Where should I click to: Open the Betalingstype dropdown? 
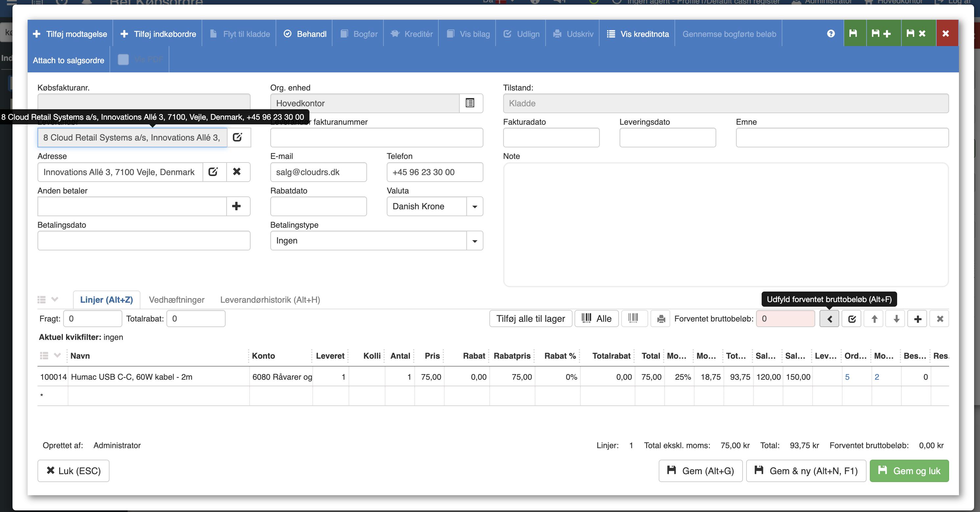(x=475, y=241)
